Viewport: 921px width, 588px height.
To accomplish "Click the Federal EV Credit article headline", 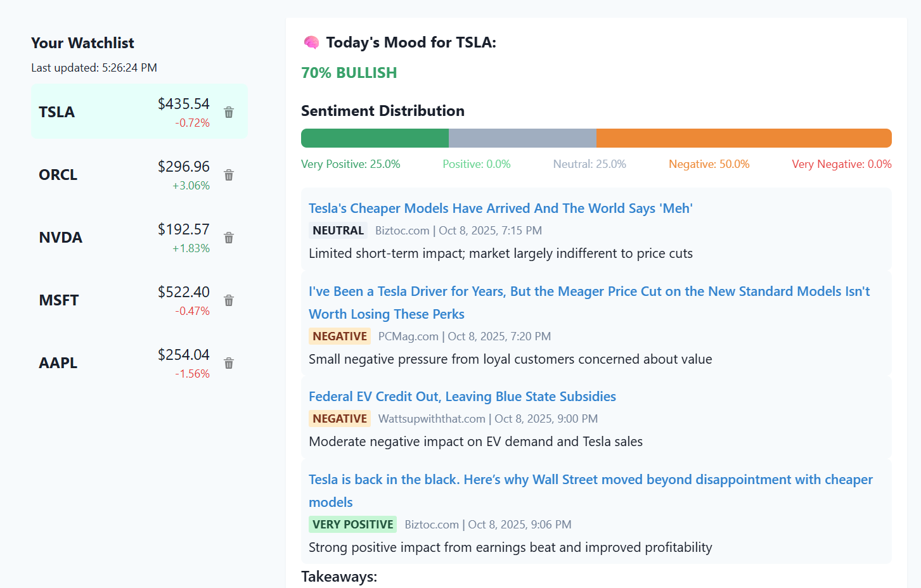I will click(x=462, y=396).
